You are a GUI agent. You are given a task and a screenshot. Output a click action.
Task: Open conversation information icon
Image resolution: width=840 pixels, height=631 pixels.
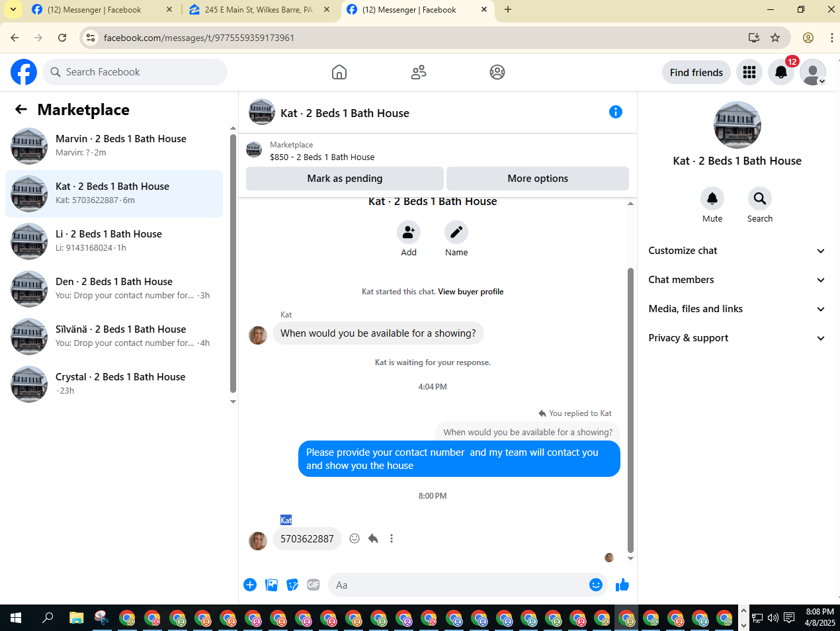click(x=616, y=112)
